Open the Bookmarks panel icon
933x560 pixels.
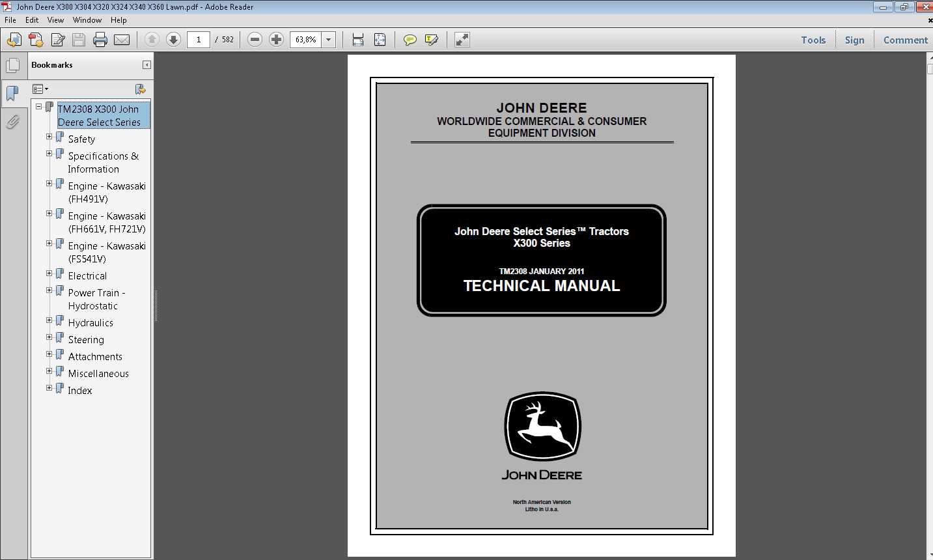[12, 93]
